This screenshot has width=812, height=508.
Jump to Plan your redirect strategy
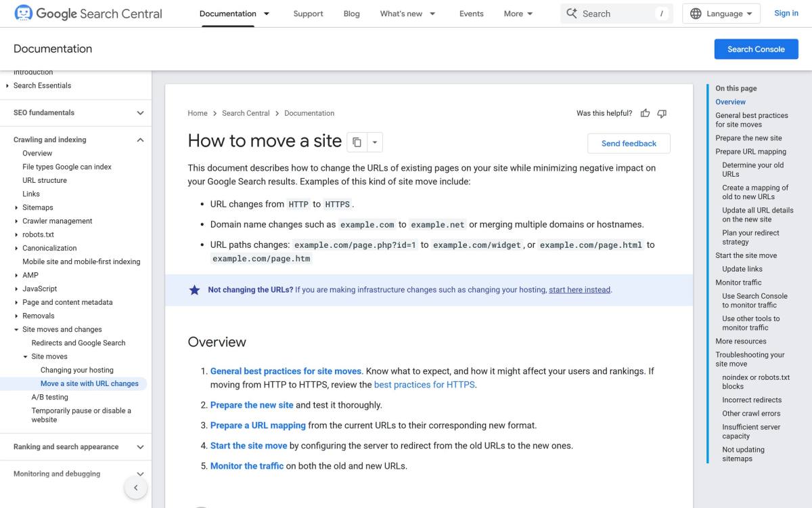click(750, 237)
